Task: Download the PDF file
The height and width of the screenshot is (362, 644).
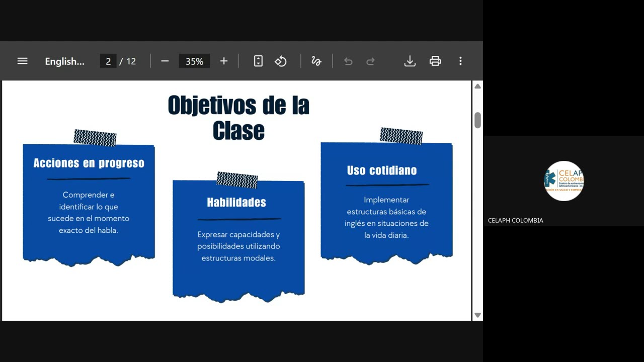Action: [x=410, y=61]
